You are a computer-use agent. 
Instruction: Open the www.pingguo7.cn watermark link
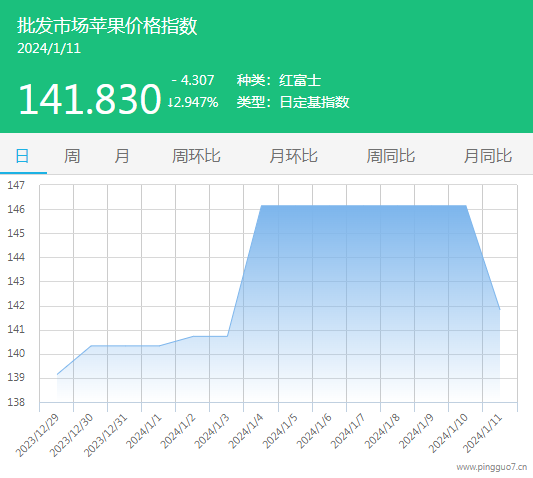point(492,467)
